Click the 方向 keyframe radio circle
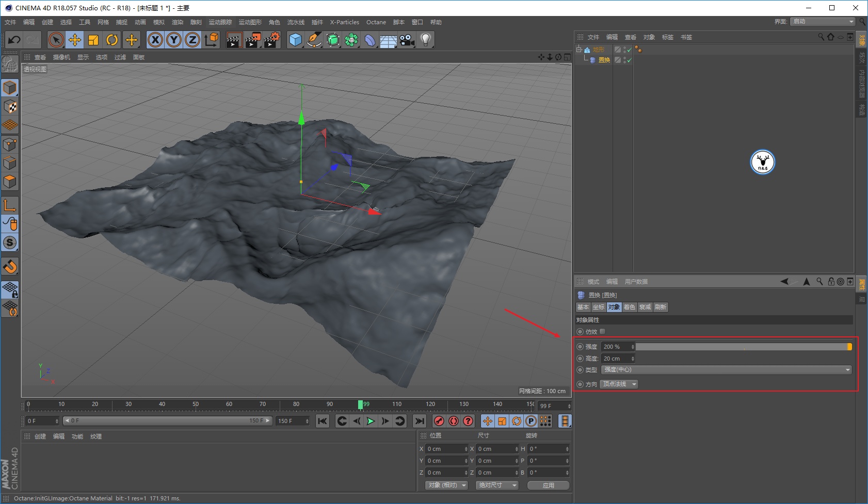 point(580,384)
